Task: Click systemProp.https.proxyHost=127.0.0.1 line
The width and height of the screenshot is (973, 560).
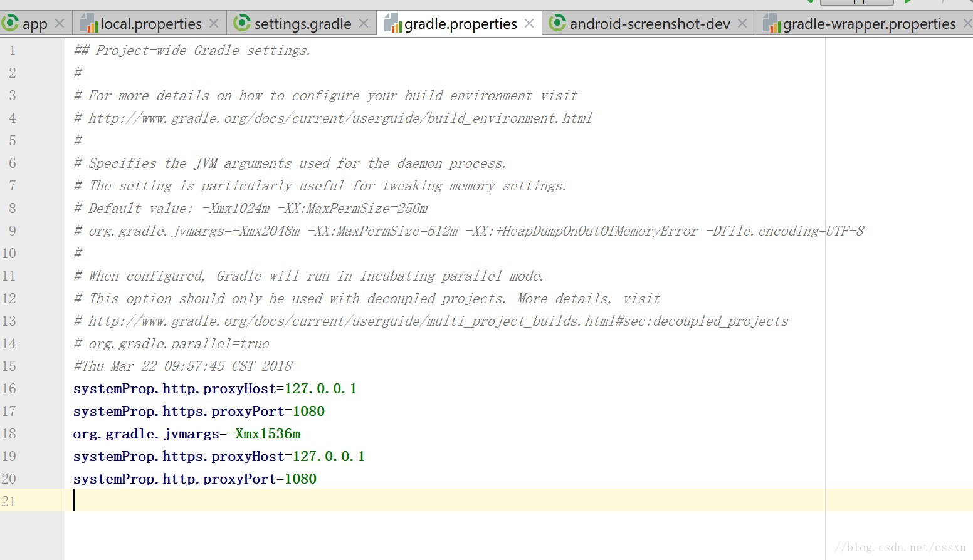Action: pos(219,456)
